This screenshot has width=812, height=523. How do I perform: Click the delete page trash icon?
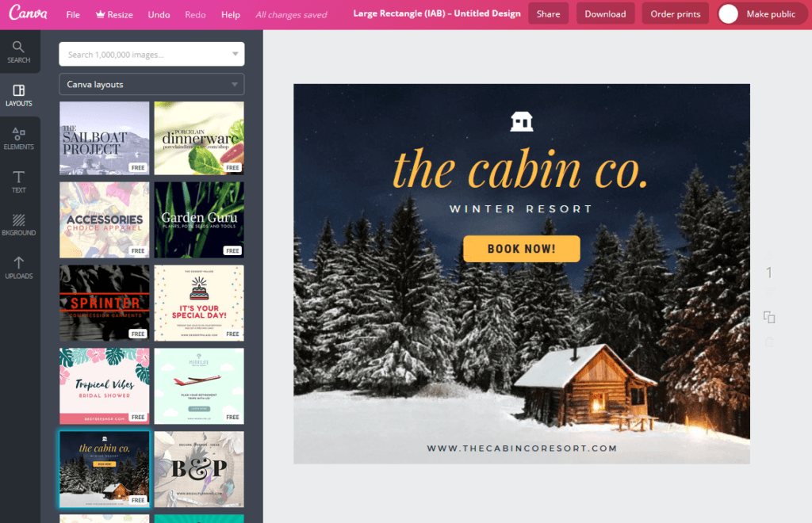(x=769, y=342)
